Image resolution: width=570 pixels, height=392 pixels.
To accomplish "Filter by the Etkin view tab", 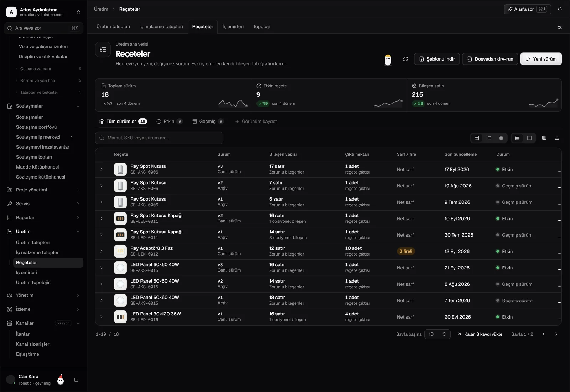I will click(x=170, y=122).
